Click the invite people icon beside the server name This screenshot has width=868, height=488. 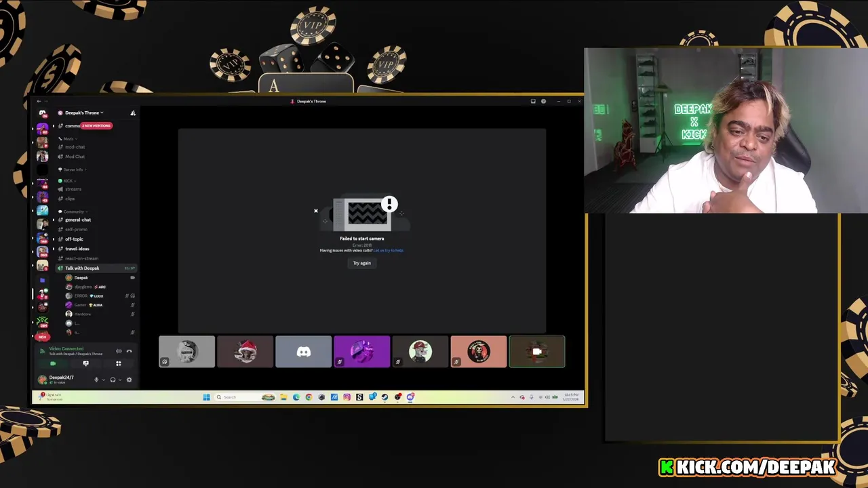[x=133, y=113]
